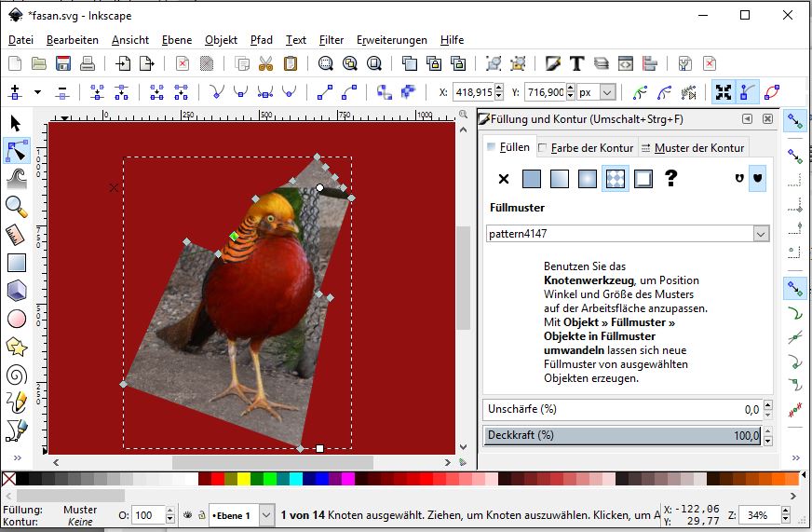Click the Save document icon
The image size is (812, 532).
[x=63, y=63]
